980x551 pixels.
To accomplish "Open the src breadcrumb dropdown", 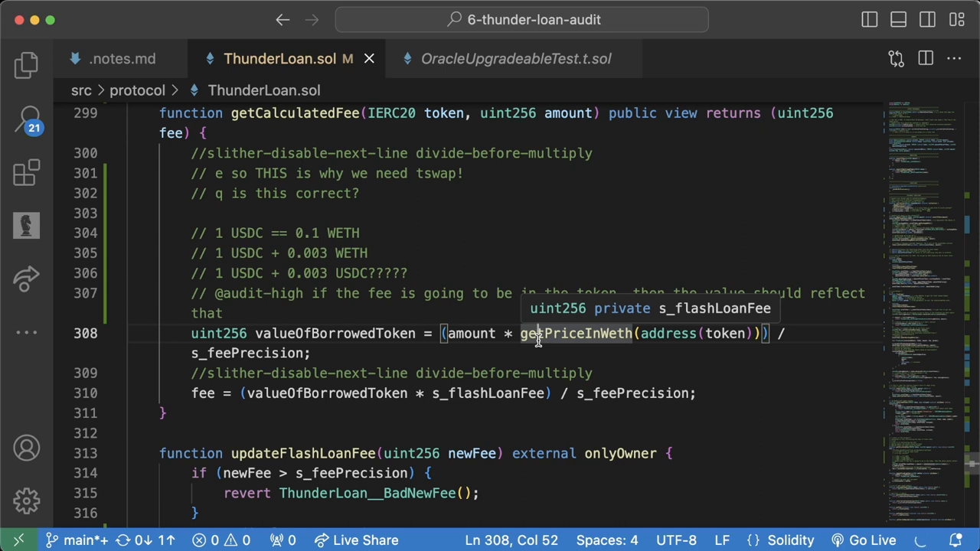I will click(81, 90).
